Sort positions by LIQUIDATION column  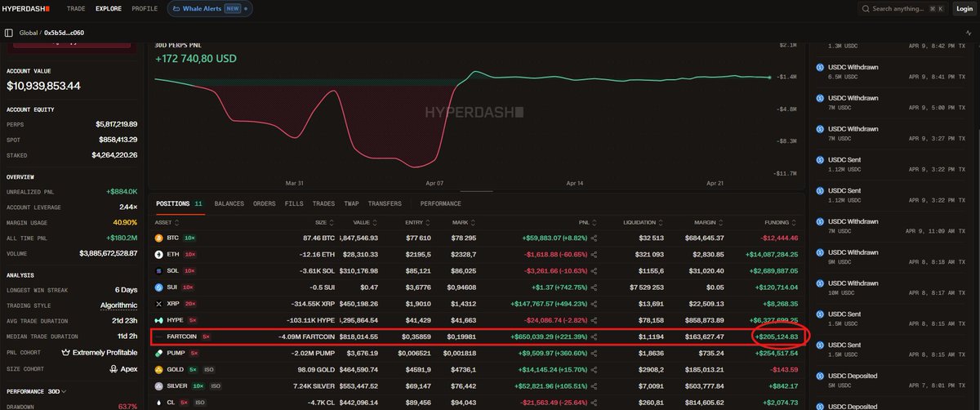644,221
